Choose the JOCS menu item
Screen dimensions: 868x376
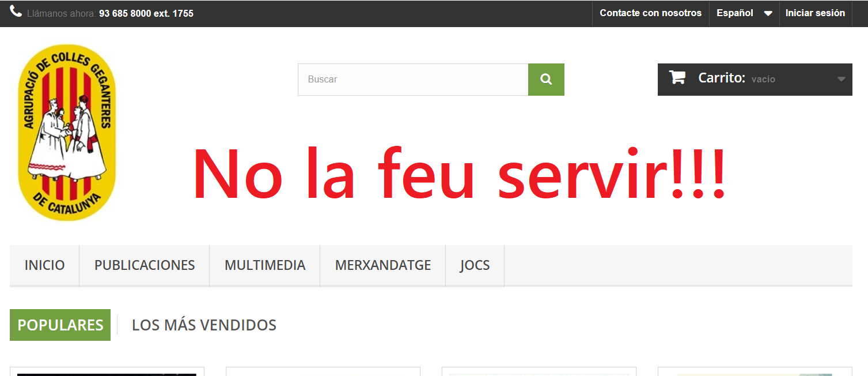coord(475,265)
